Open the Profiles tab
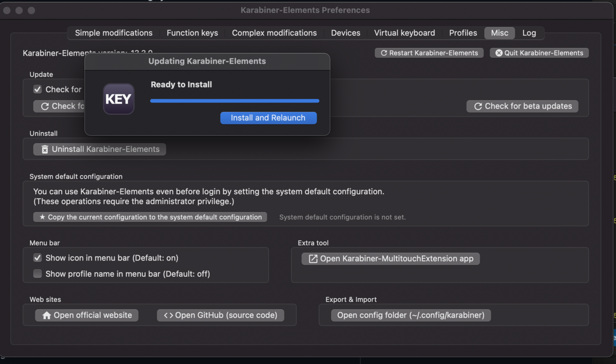This screenshot has height=364, width=616. point(463,33)
